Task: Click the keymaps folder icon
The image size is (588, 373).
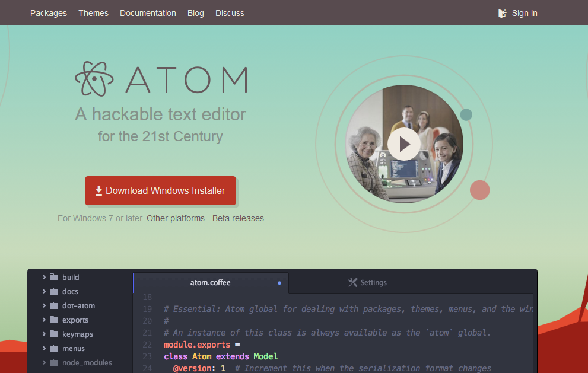Action: coord(55,334)
